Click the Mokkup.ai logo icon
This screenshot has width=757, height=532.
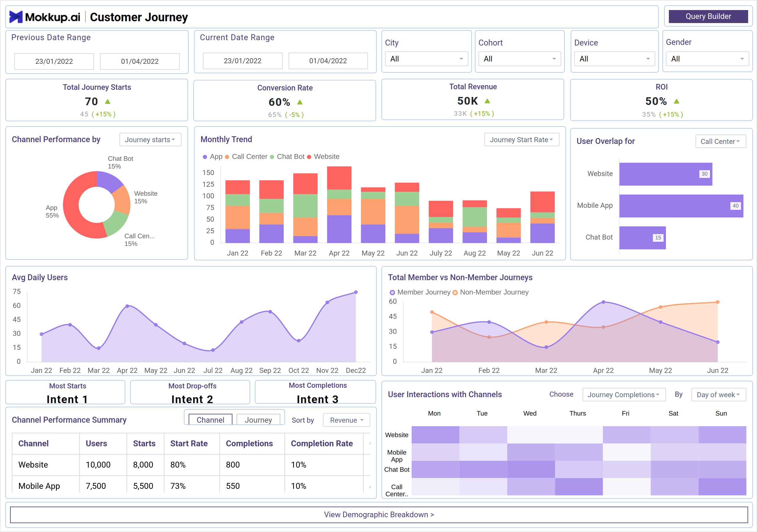16,17
